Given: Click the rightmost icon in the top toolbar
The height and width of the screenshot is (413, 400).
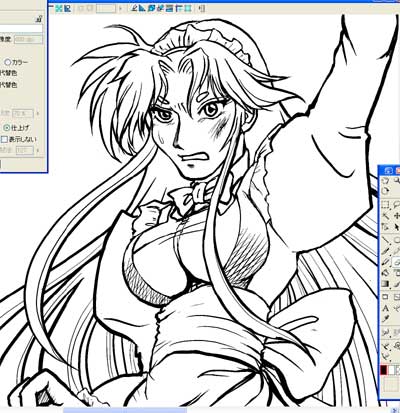Looking at the screenshot, I should click(x=203, y=8).
